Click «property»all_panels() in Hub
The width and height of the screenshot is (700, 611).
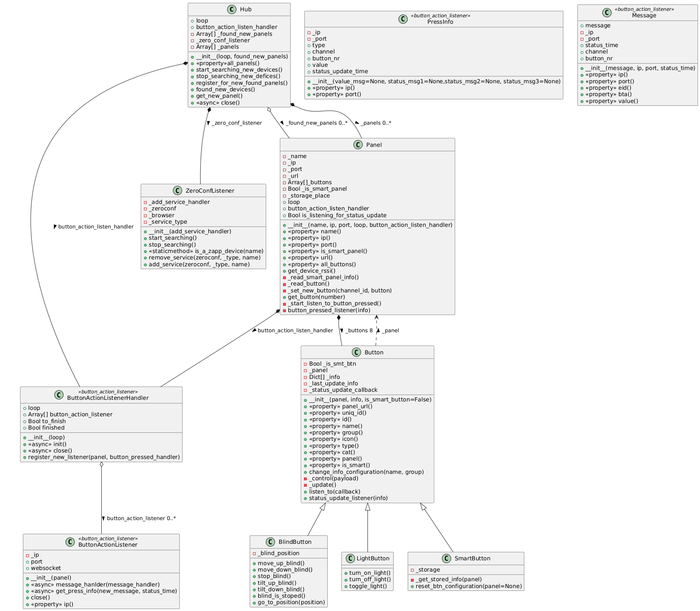[228, 63]
